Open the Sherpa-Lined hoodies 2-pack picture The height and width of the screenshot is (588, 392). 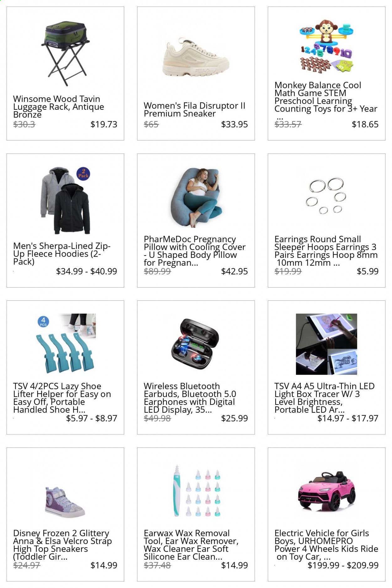point(65,200)
